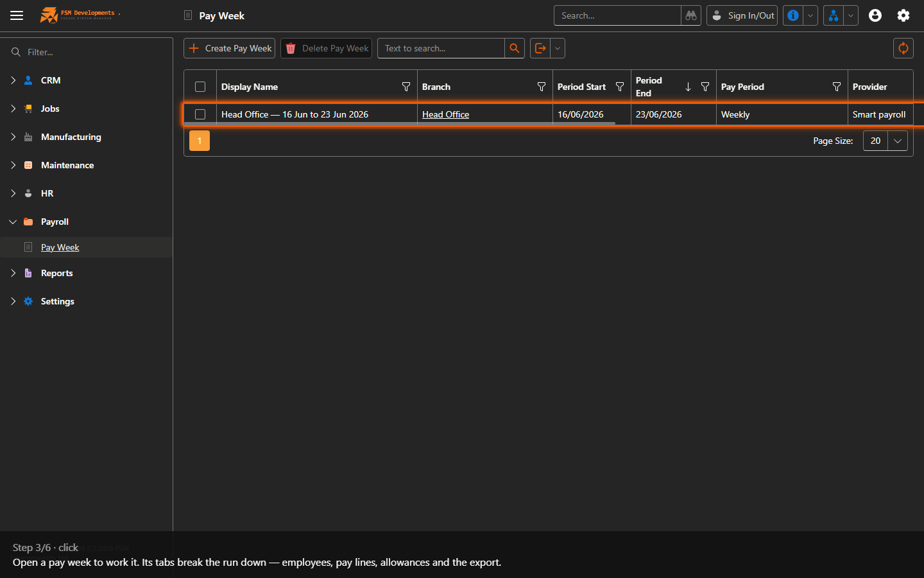Click the blue info icon
924x578 pixels.
click(x=793, y=15)
